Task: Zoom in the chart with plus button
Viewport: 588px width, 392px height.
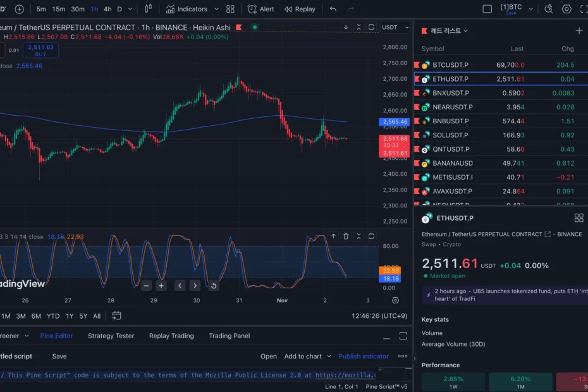Action: (x=161, y=286)
